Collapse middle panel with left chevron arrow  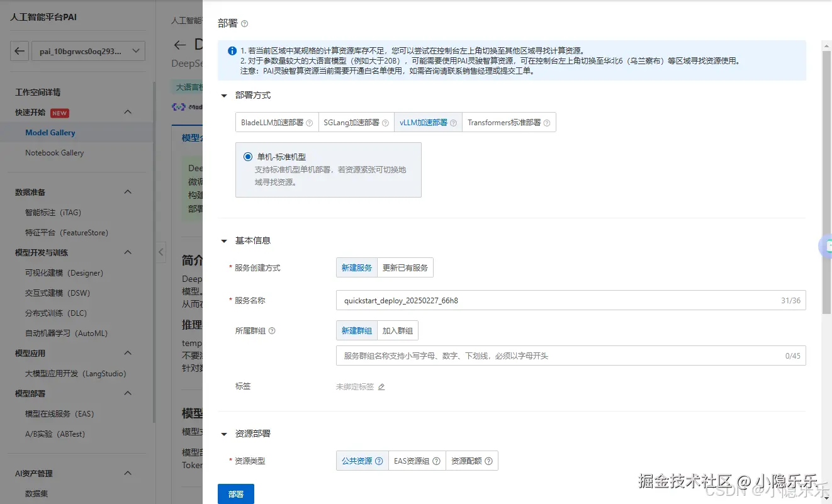161,252
